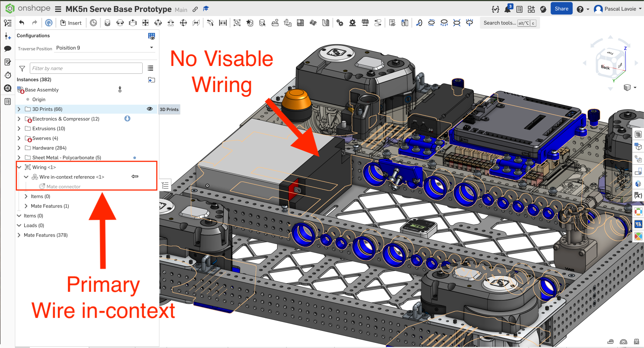Open the Comments speech bubble icon
The width and height of the screenshot is (644, 348).
tap(7, 49)
